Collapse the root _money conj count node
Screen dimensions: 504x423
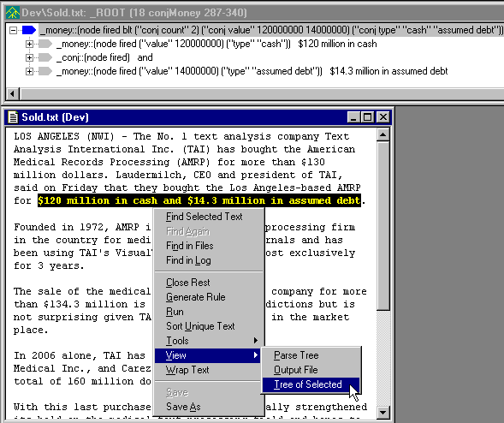(x=13, y=31)
